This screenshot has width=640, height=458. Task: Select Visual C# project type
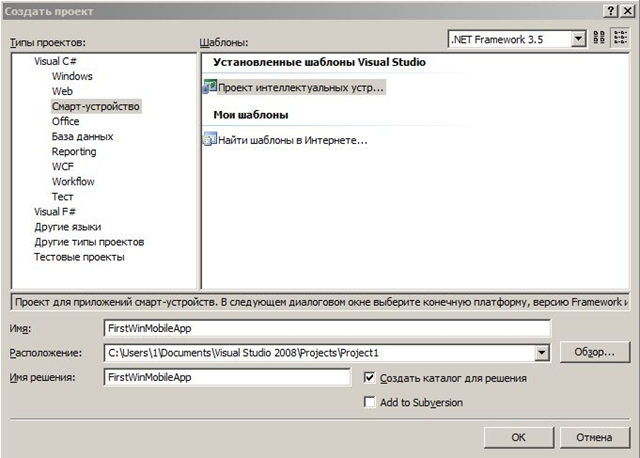(55, 61)
